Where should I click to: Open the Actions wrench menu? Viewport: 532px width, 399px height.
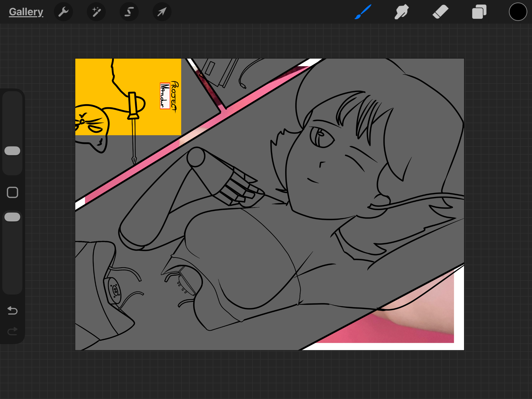click(x=64, y=12)
